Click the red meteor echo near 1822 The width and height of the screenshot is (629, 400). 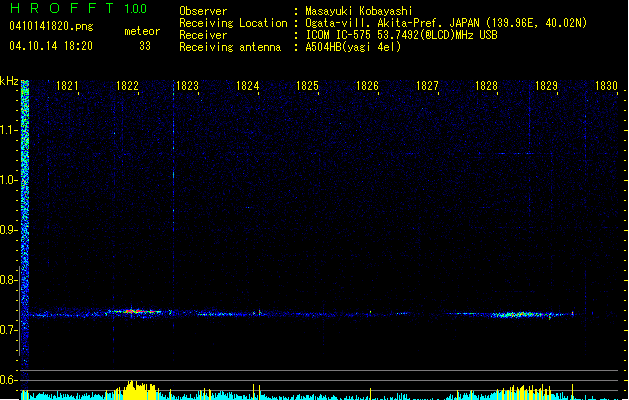point(134,311)
